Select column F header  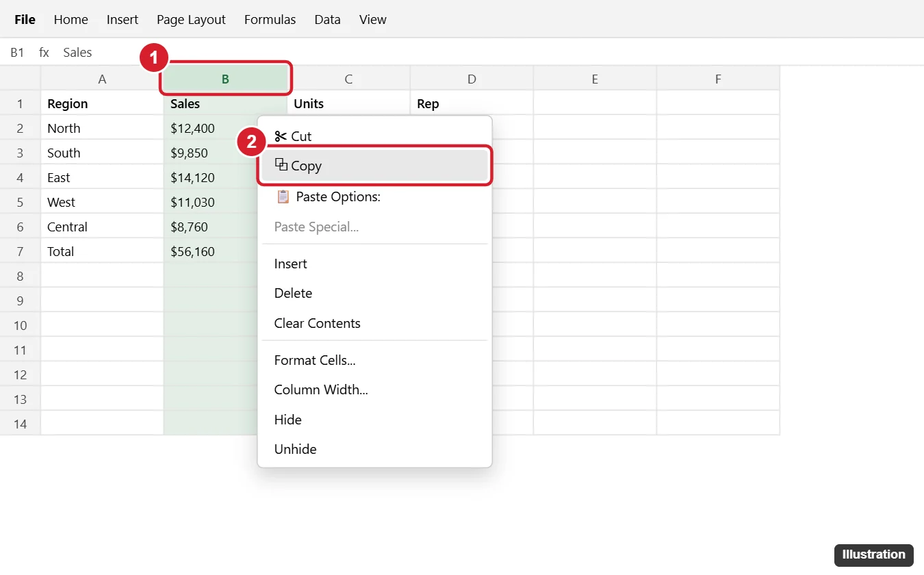pyautogui.click(x=718, y=79)
